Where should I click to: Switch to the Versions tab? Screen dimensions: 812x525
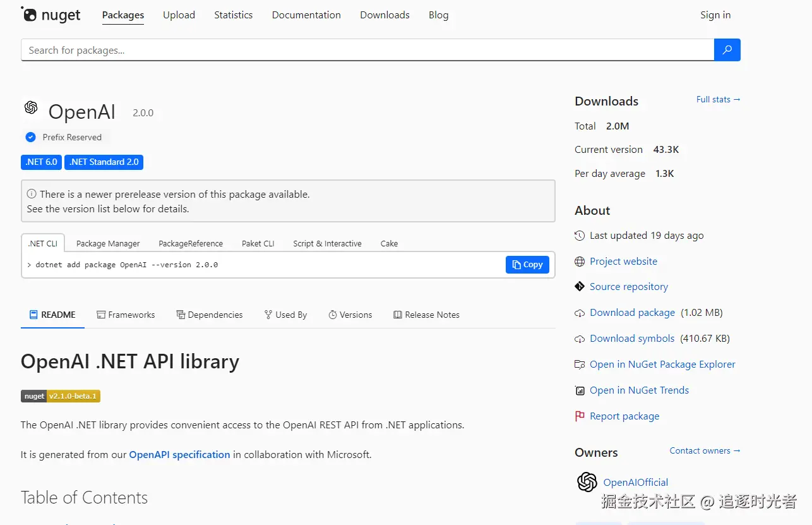[x=350, y=315]
